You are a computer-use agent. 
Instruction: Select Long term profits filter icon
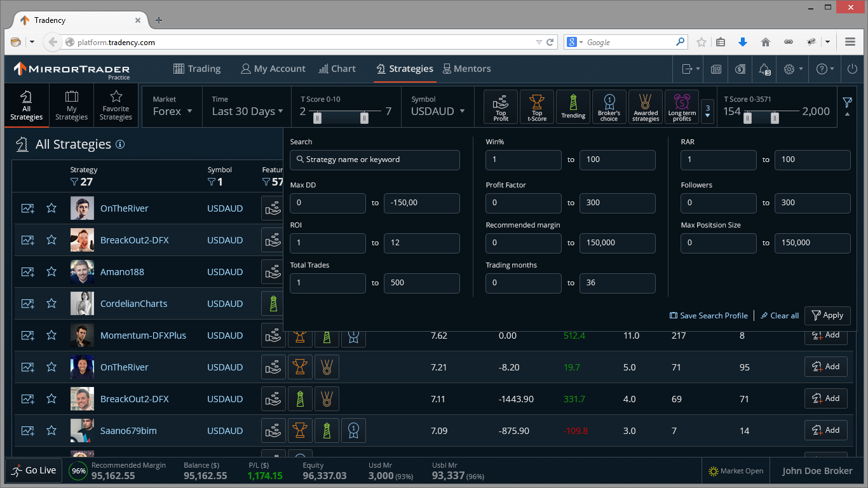pyautogui.click(x=682, y=107)
